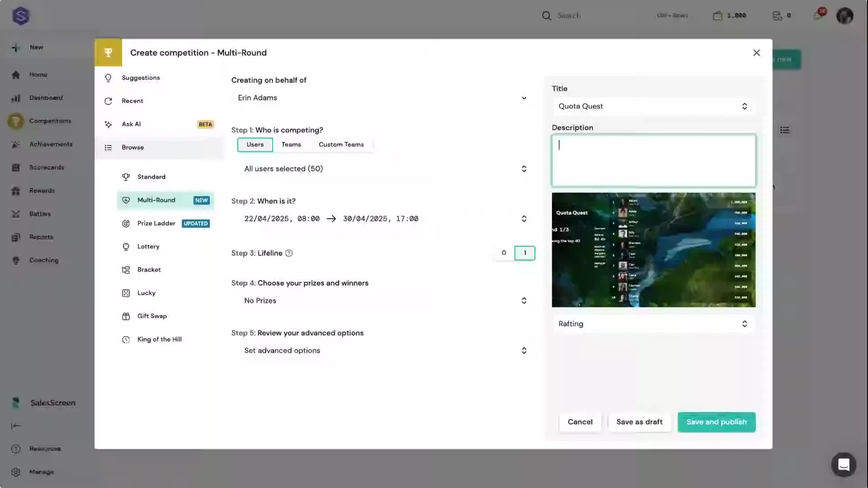Click the Description text area
This screenshot has height=488, width=868.
click(653, 161)
